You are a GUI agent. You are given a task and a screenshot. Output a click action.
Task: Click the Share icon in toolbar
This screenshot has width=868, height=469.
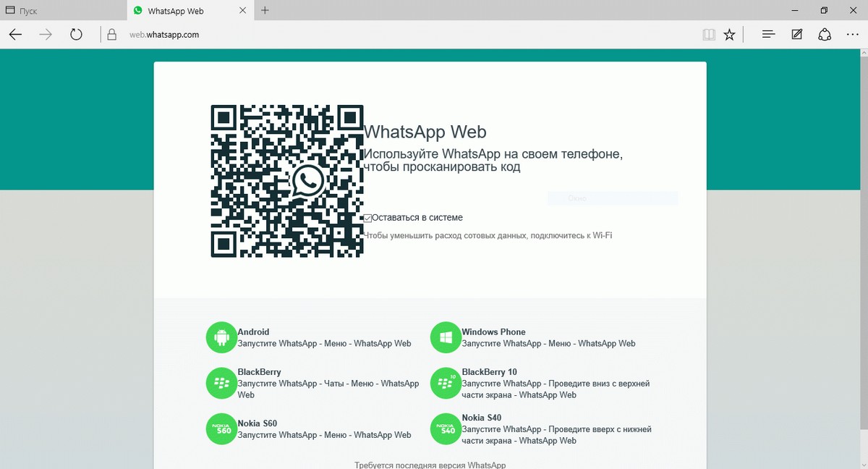825,34
